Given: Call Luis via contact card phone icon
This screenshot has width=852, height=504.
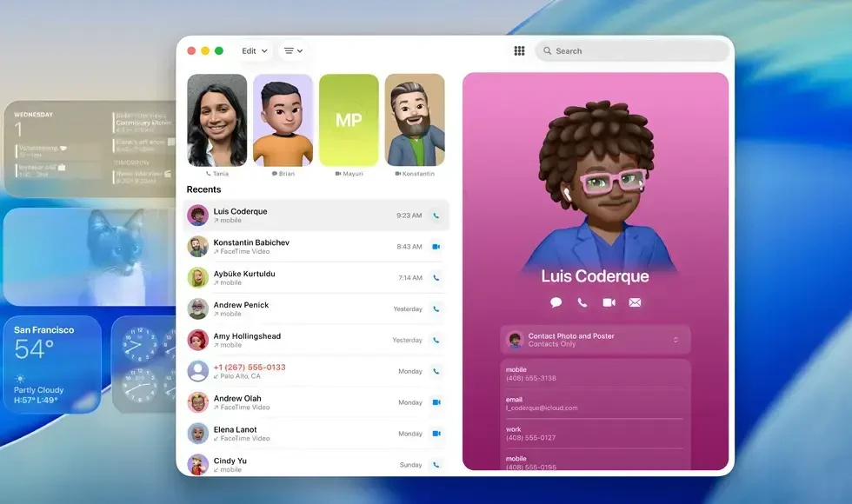Looking at the screenshot, I should tap(582, 302).
